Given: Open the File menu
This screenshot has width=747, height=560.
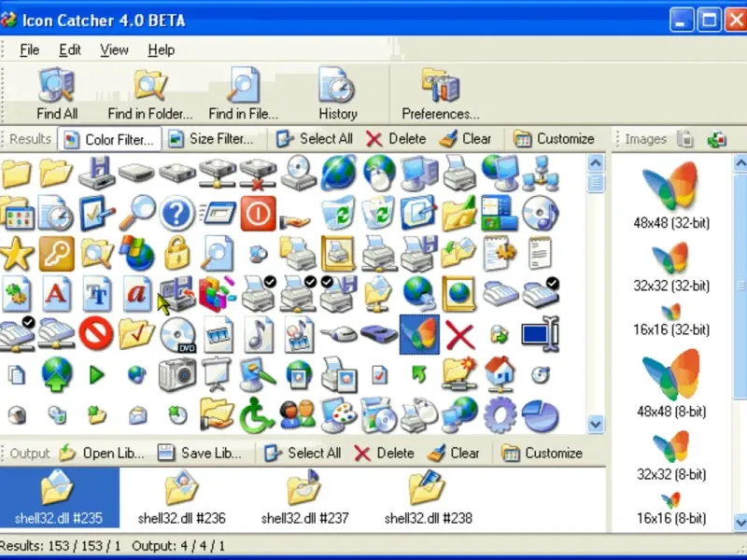Looking at the screenshot, I should coord(30,49).
